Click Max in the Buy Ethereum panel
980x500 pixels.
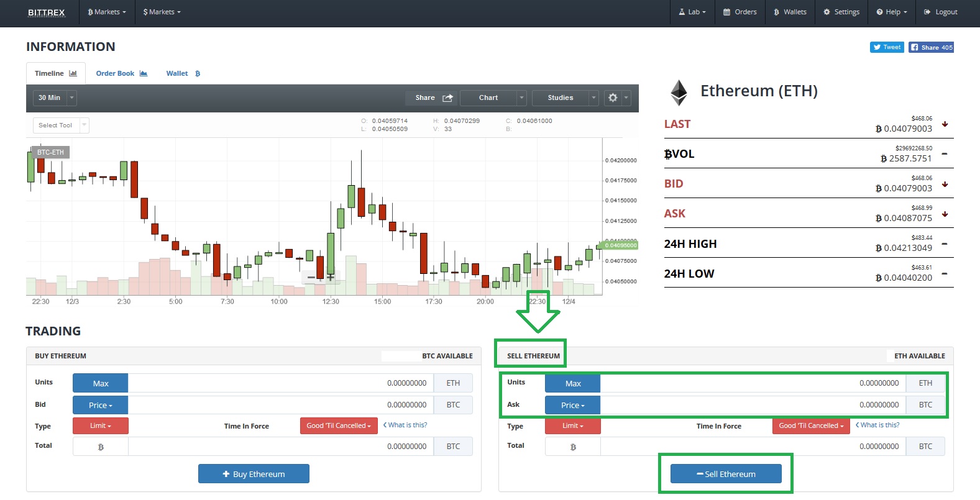point(101,383)
